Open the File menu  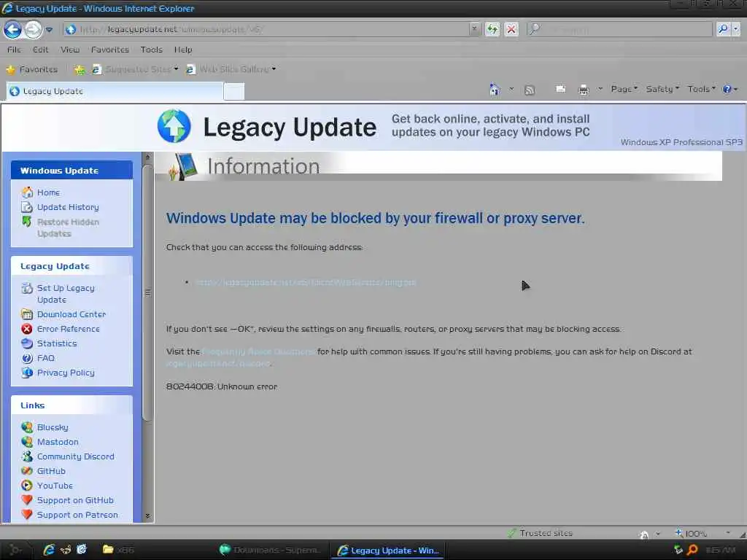click(14, 50)
